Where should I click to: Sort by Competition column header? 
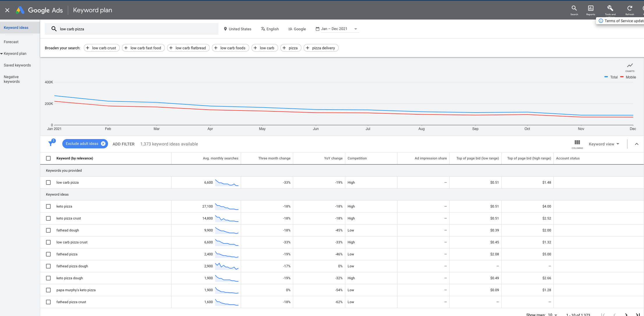[x=357, y=158]
